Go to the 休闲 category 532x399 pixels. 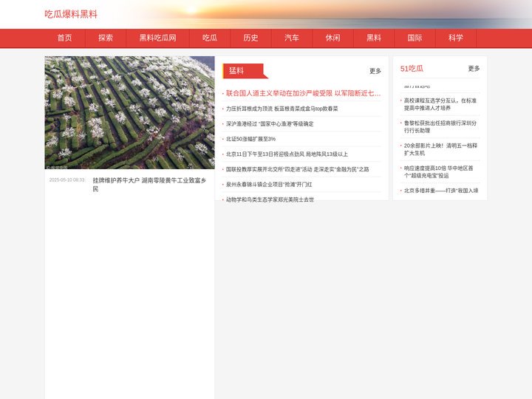[332, 38]
